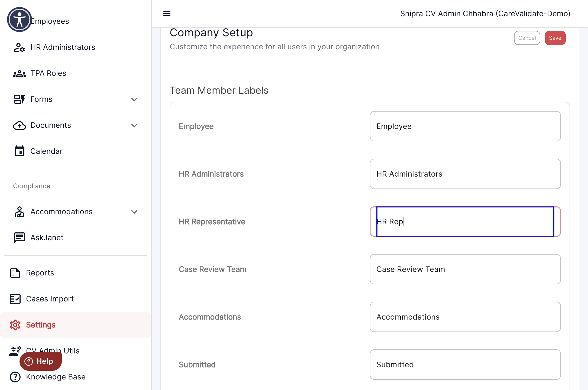Expand the Forms submenu chevron
588x390 pixels.
(x=134, y=99)
